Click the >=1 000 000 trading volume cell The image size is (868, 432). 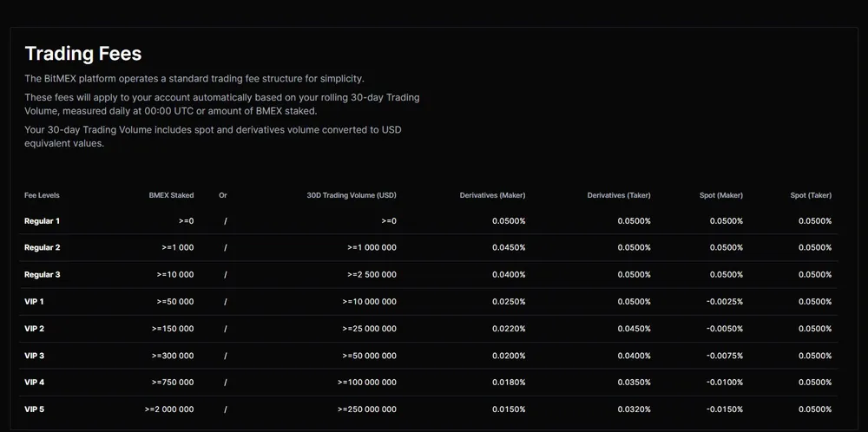[372, 247]
